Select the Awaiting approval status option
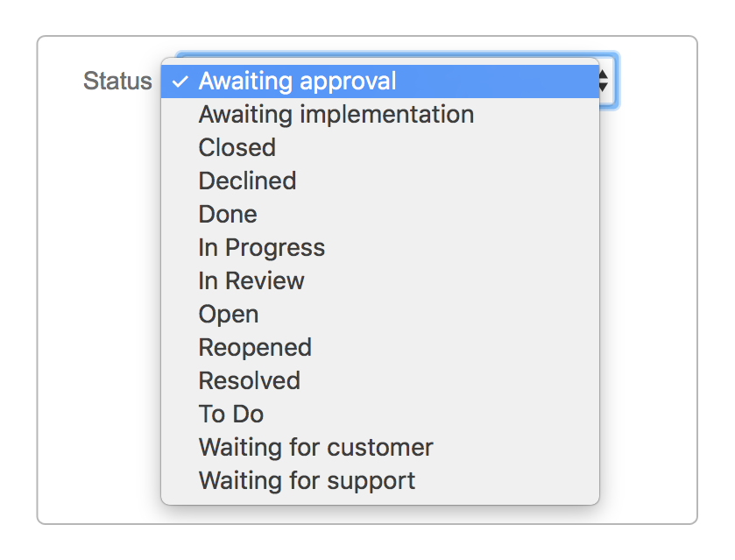This screenshot has width=735, height=560. pos(298,82)
